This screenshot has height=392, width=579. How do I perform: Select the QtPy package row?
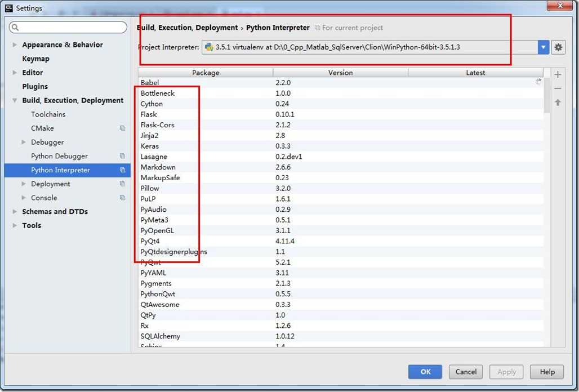pyautogui.click(x=340, y=315)
